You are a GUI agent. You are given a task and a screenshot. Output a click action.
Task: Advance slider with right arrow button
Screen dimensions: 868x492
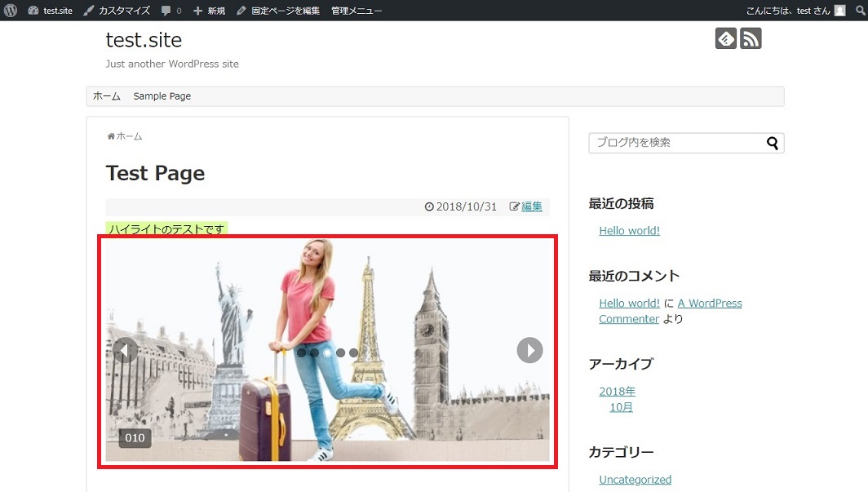(x=529, y=351)
